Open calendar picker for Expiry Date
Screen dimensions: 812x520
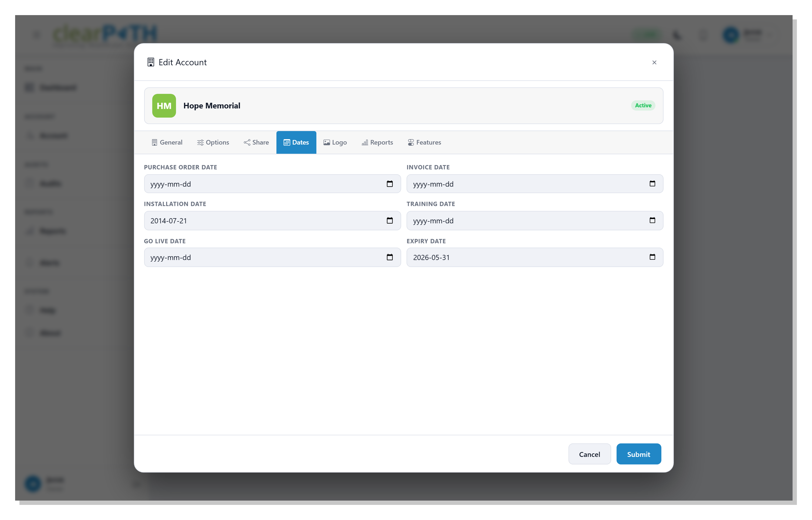652,257
